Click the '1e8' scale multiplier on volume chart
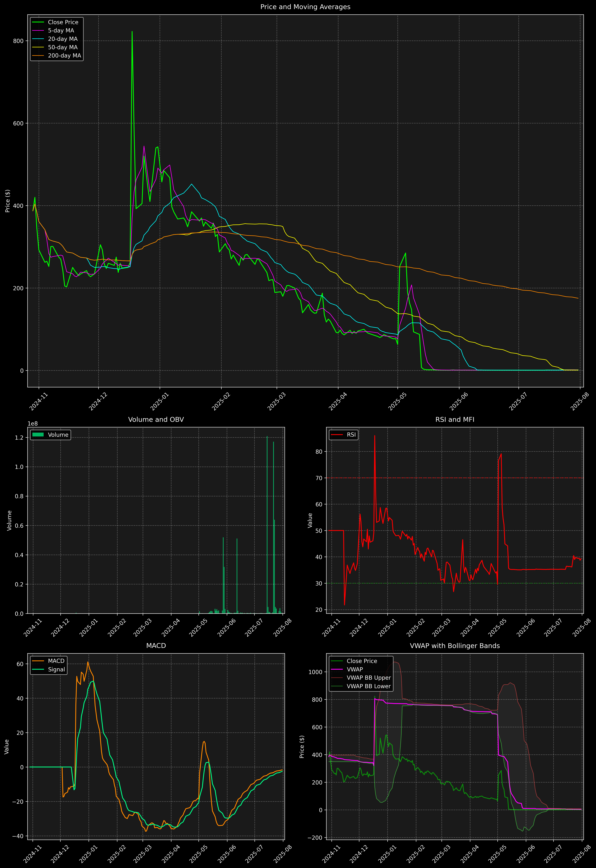 [33, 424]
